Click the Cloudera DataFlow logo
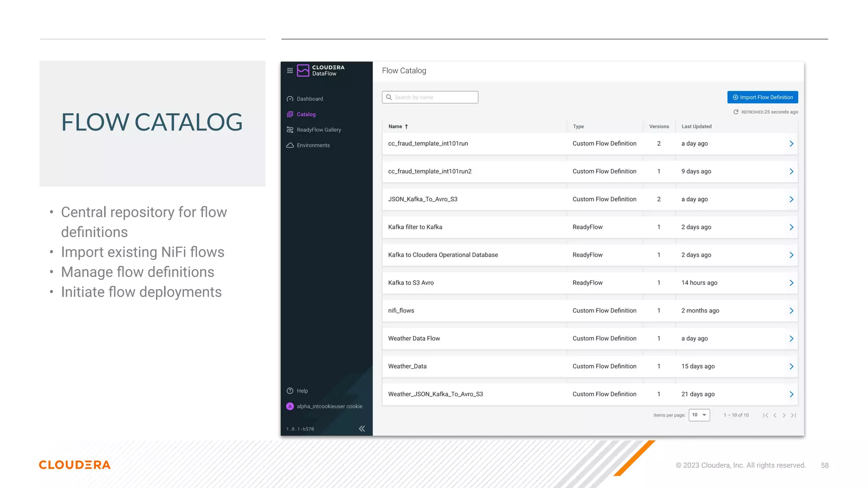868x488 pixels. pos(321,70)
